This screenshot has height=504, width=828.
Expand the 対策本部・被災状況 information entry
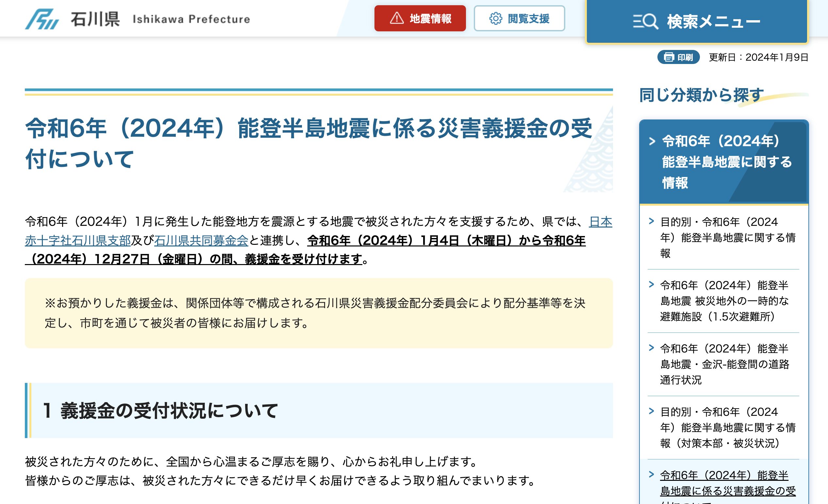719,426
